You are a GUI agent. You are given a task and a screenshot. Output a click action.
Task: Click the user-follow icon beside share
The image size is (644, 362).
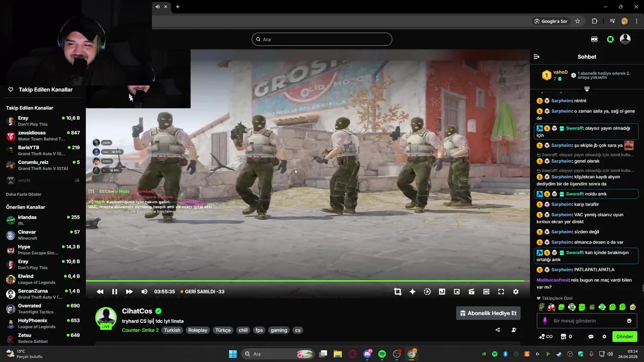click(x=514, y=330)
